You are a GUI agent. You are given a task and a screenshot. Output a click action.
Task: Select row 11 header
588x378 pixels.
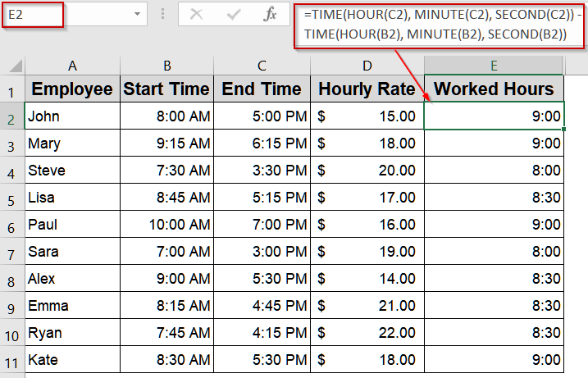pos(12,359)
